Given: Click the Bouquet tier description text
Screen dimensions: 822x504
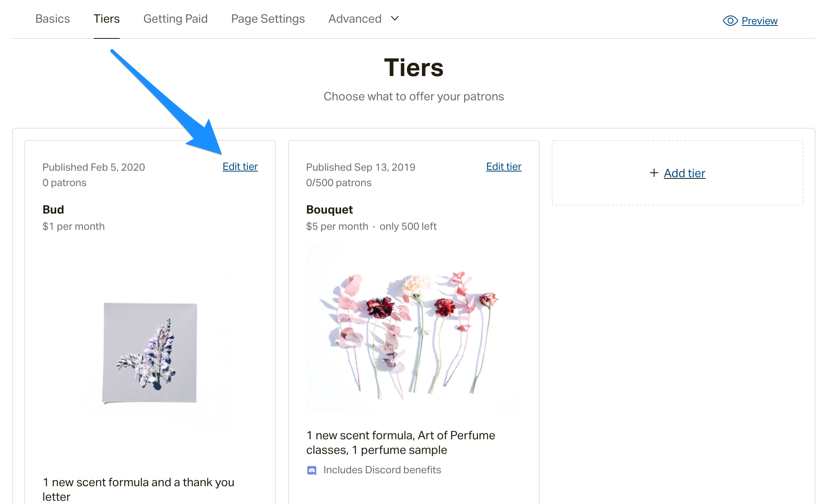Looking at the screenshot, I should coord(400,443).
